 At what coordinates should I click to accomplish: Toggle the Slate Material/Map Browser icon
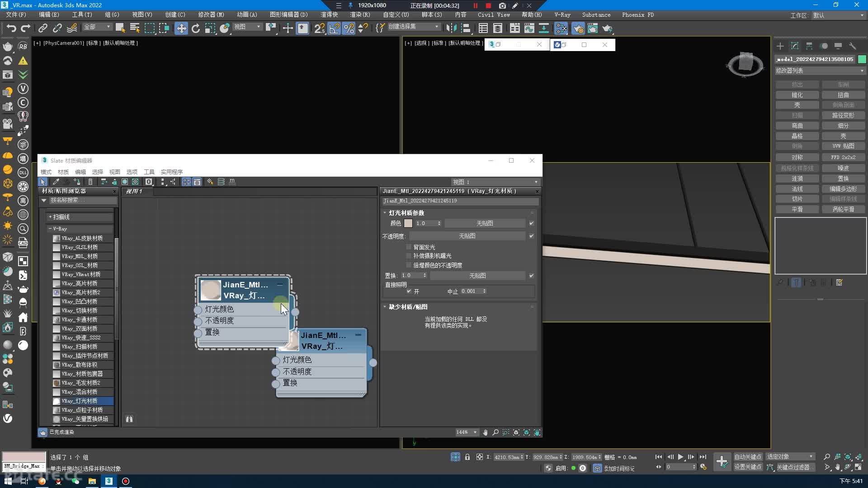pyautogui.click(x=186, y=182)
